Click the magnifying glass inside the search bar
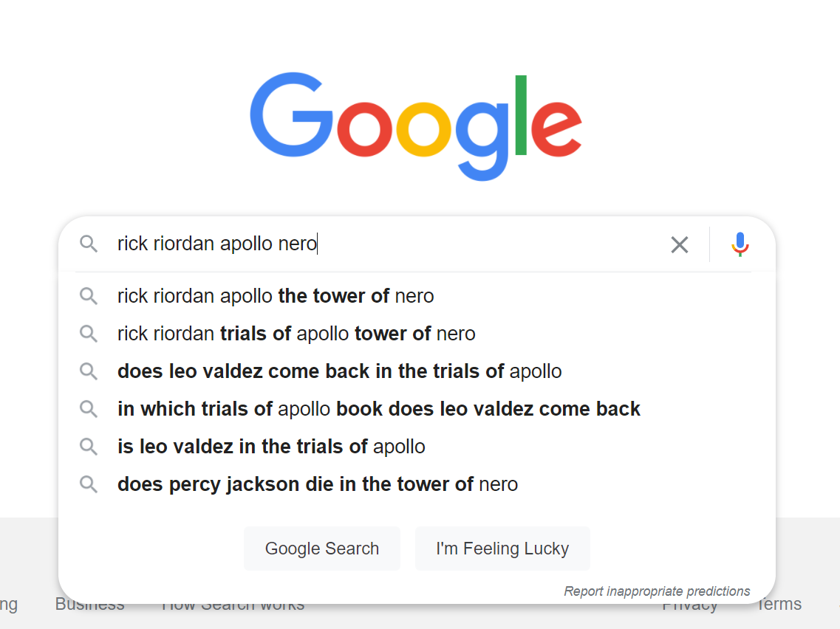 pos(89,244)
